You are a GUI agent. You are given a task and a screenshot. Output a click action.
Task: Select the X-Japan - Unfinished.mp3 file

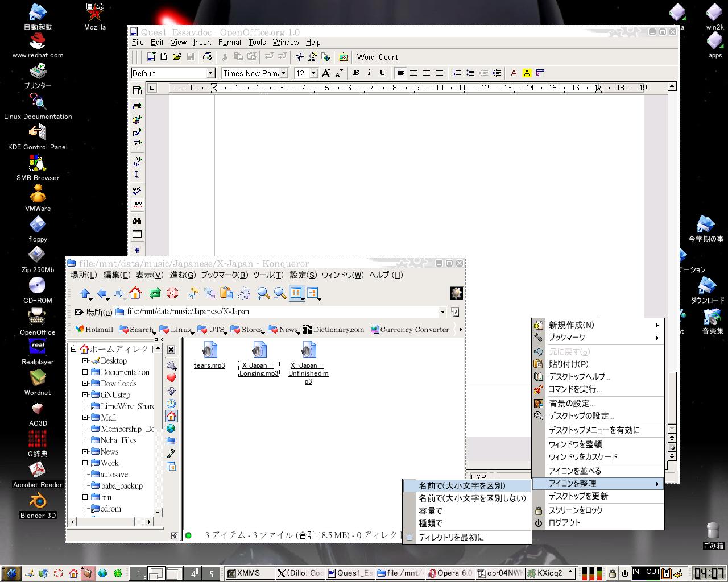coord(308,363)
